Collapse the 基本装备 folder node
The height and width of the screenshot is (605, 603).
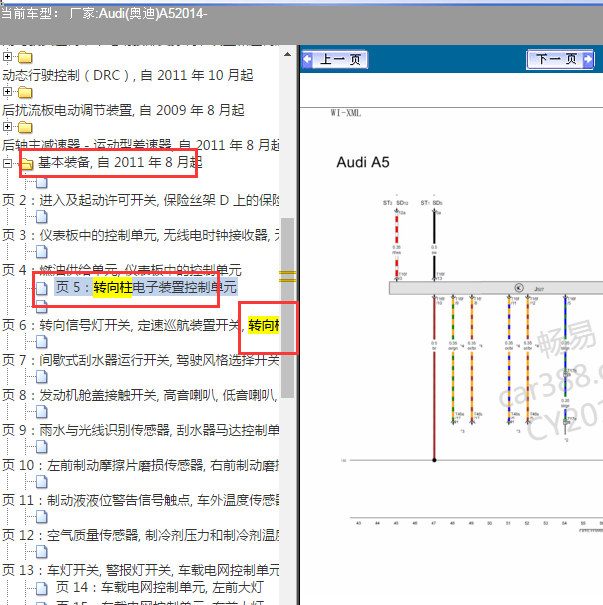[x=7, y=163]
